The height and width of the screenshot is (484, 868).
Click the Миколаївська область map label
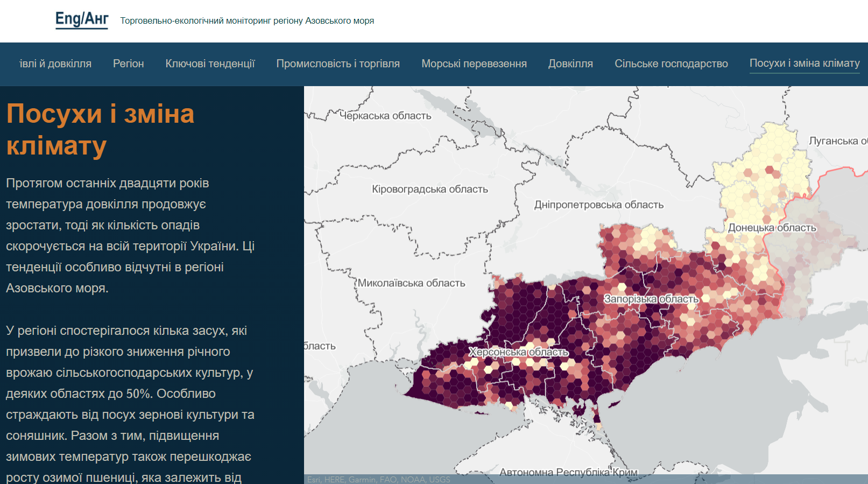point(411,283)
